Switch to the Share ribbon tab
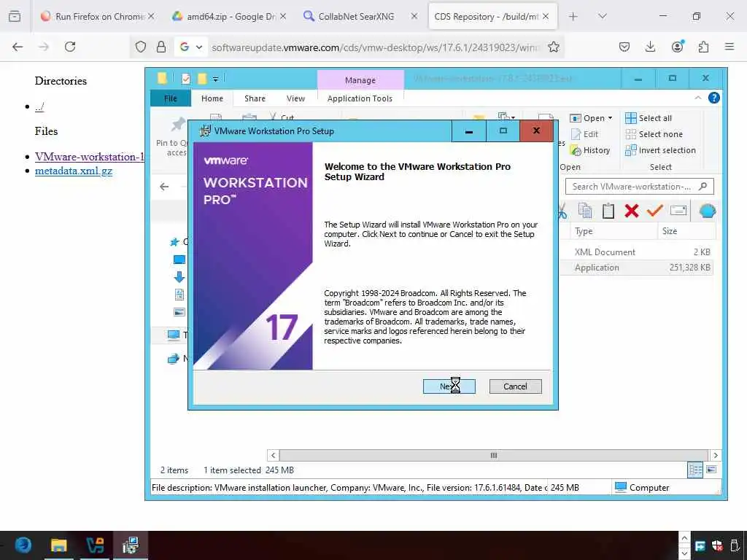Screen dimensions: 747x560 coord(255,98)
